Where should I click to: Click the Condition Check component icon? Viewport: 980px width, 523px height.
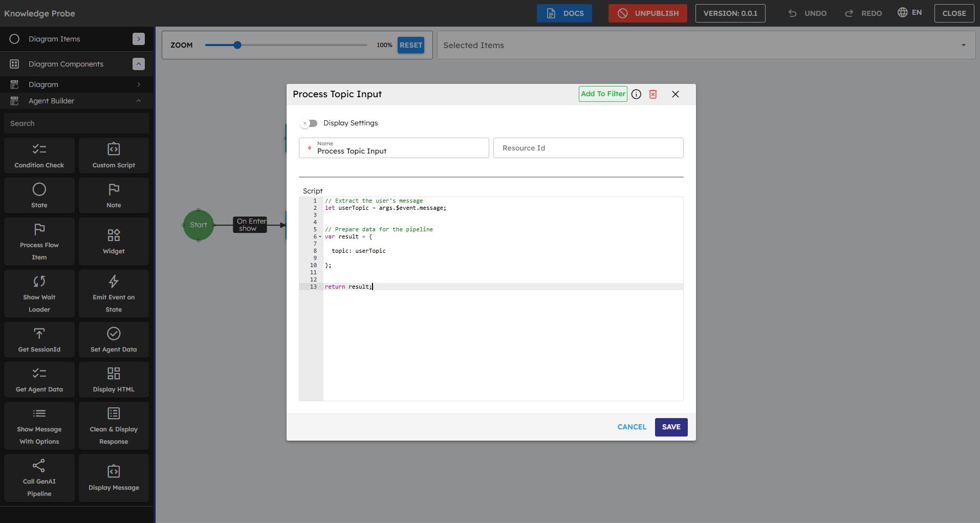[x=39, y=149]
